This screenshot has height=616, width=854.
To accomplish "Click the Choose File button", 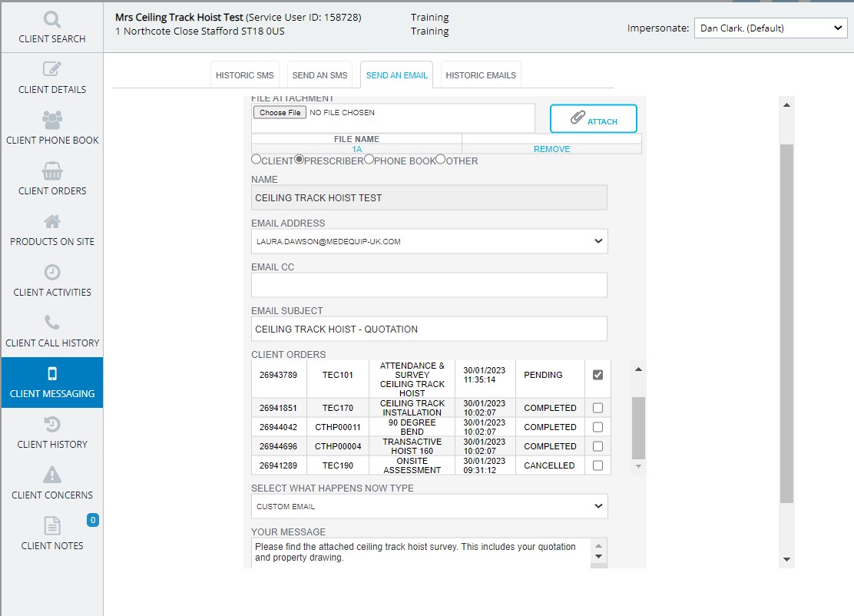I will point(280,113).
